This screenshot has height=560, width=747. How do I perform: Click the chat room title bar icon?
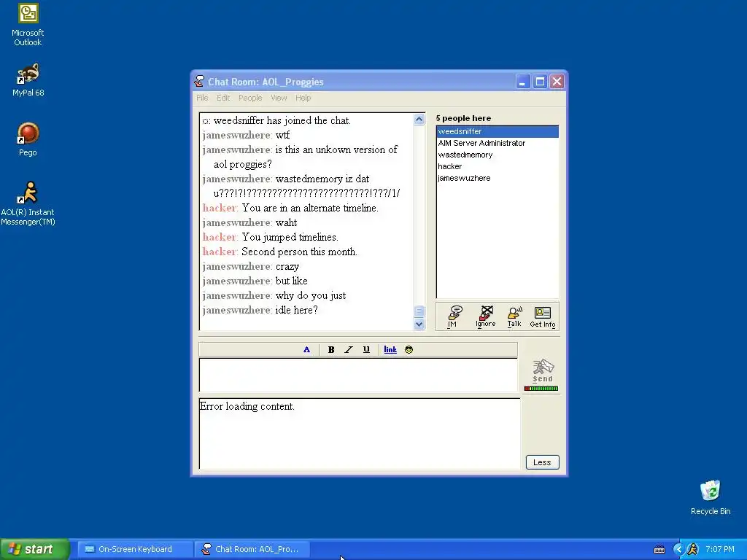point(199,82)
